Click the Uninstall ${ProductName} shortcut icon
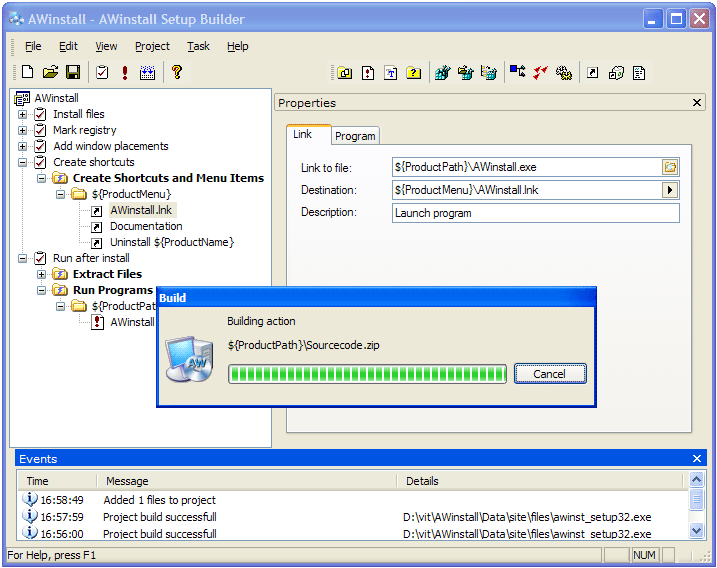This screenshot has height=568, width=717. point(96,243)
